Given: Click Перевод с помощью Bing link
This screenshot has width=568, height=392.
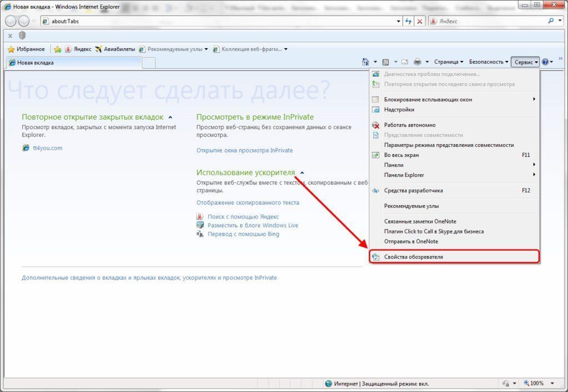Looking at the screenshot, I should tap(244, 234).
